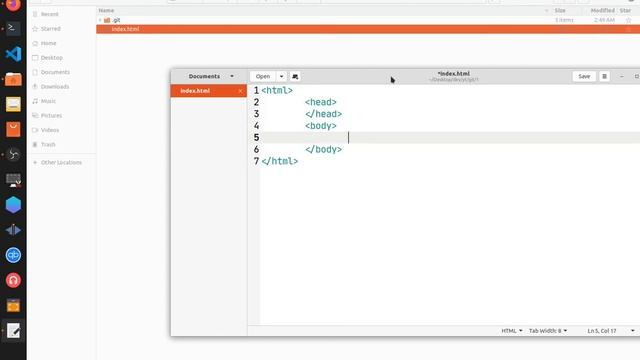This screenshot has width=640, height=360.
Task: Click the <head> line in editor
Action: click(321, 102)
